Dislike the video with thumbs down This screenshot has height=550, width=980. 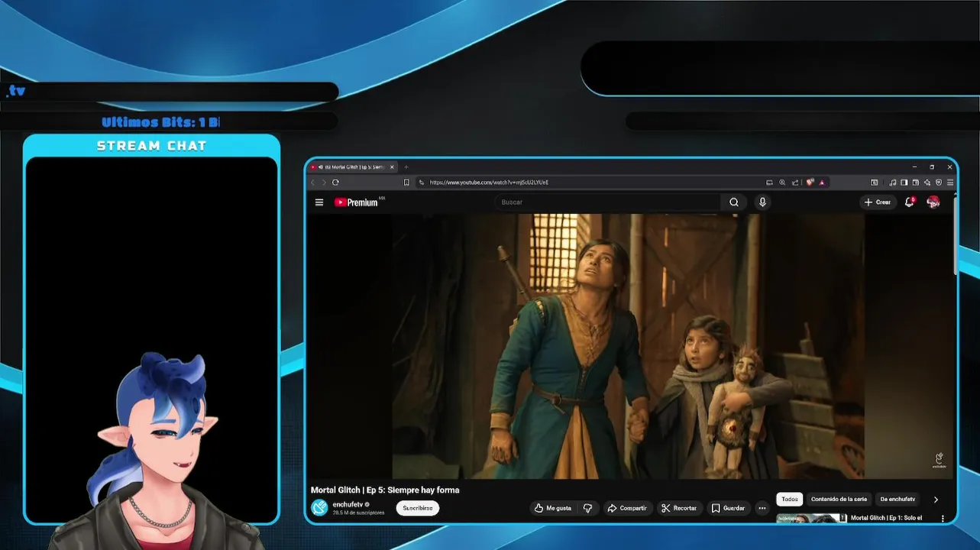(587, 508)
